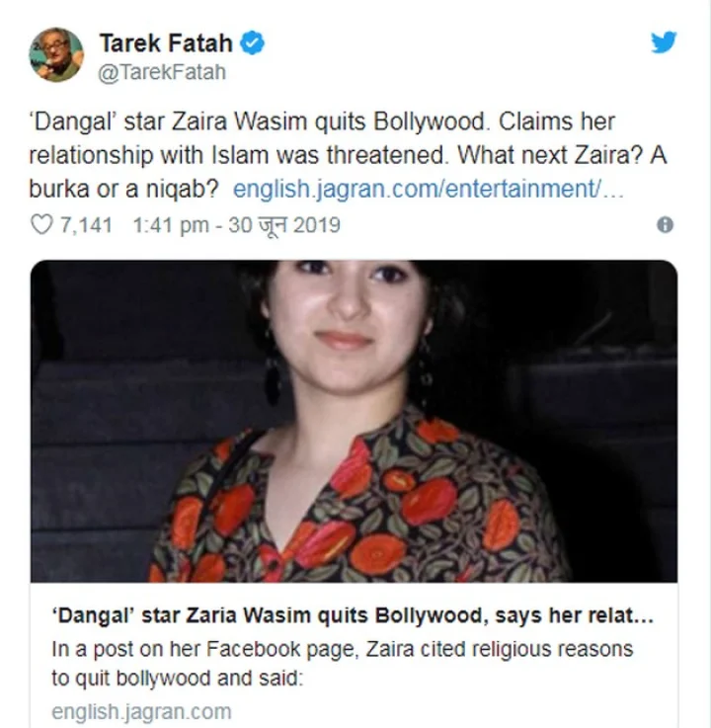This screenshot has height=728, width=711.
Task: Open the tweet info circle icon
Action: point(665,224)
